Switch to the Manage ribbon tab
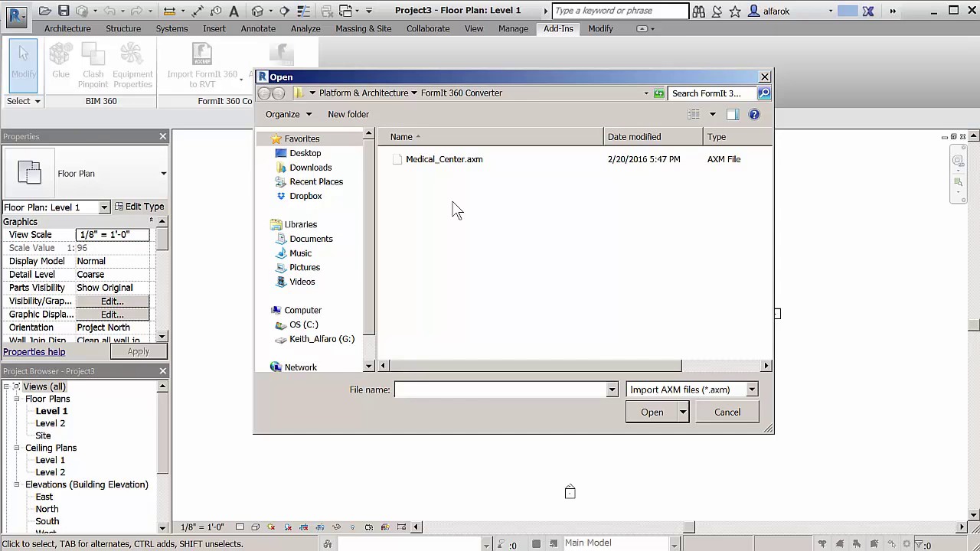Viewport: 980px width, 551px height. tap(513, 28)
